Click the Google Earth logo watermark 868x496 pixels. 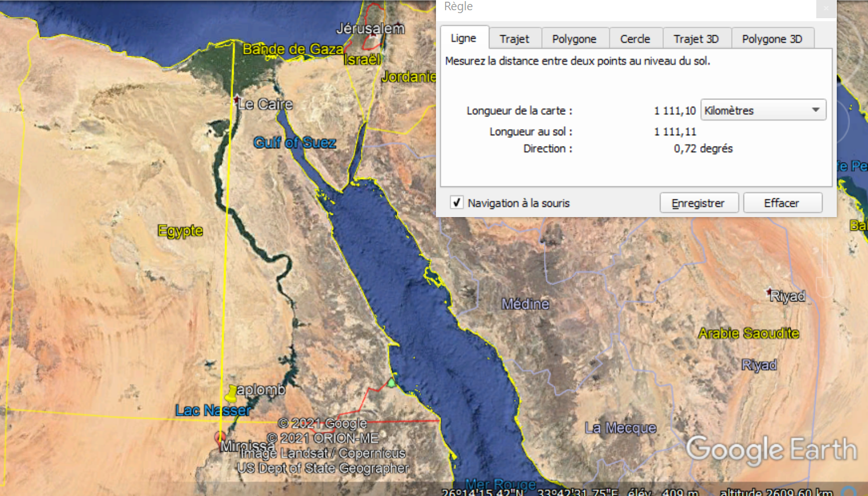[x=771, y=450]
